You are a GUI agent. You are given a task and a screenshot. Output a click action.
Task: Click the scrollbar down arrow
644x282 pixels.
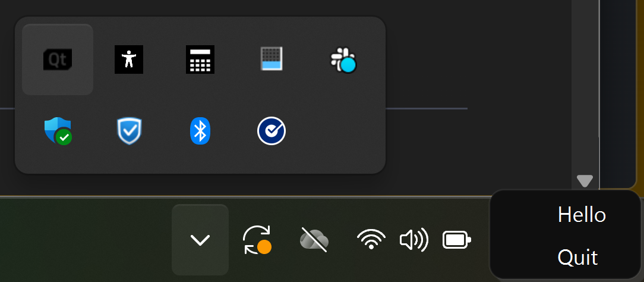coord(585,181)
